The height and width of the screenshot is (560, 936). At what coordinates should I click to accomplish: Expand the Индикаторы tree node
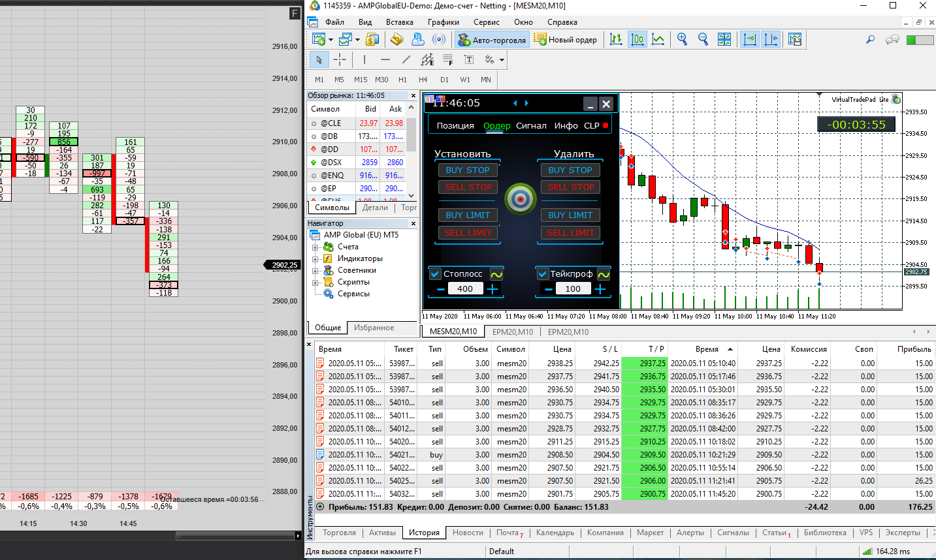pos(315,259)
